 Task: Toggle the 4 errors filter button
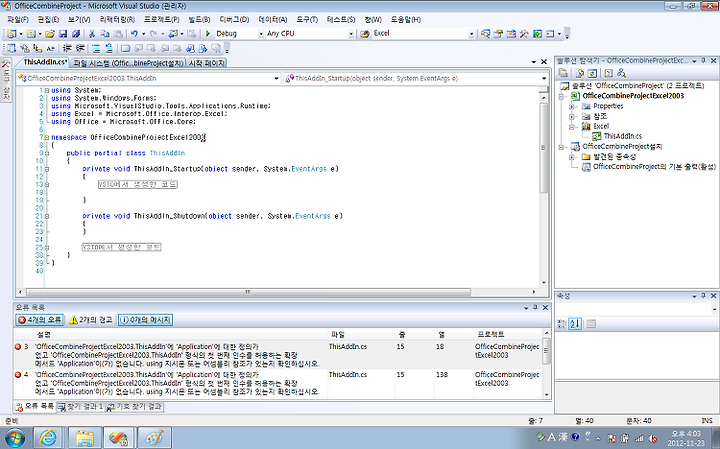(39, 320)
